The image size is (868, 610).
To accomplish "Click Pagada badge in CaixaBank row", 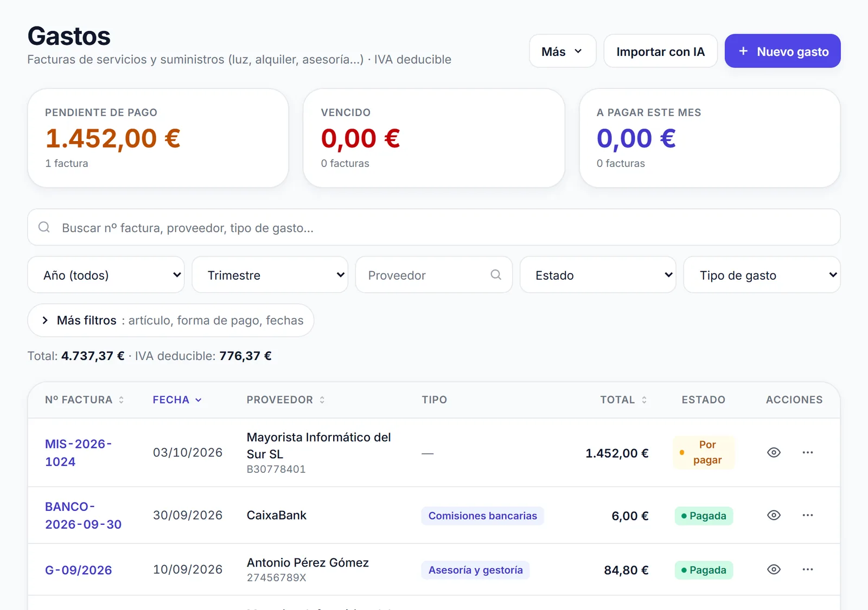I will (x=704, y=516).
